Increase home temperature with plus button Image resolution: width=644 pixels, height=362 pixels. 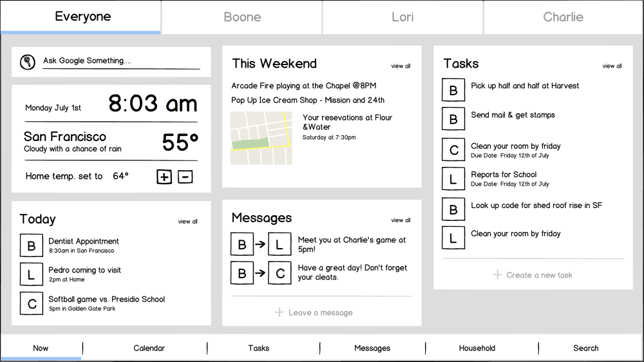tap(164, 176)
